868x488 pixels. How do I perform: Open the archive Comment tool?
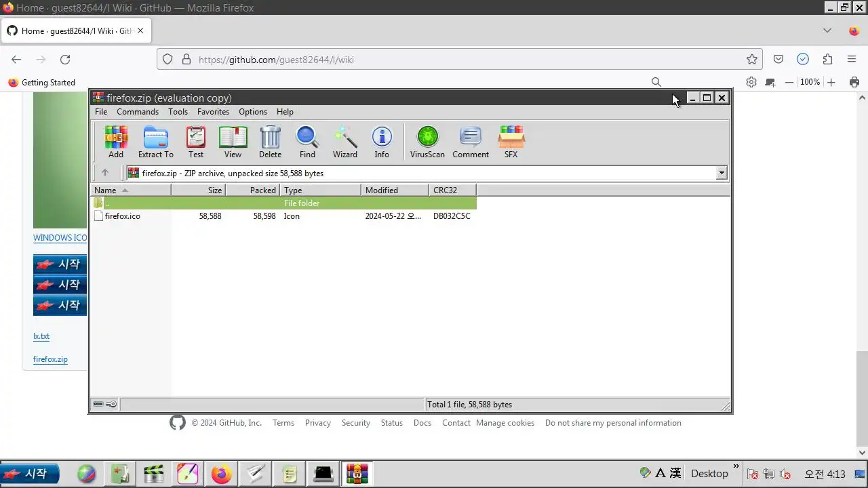click(471, 142)
